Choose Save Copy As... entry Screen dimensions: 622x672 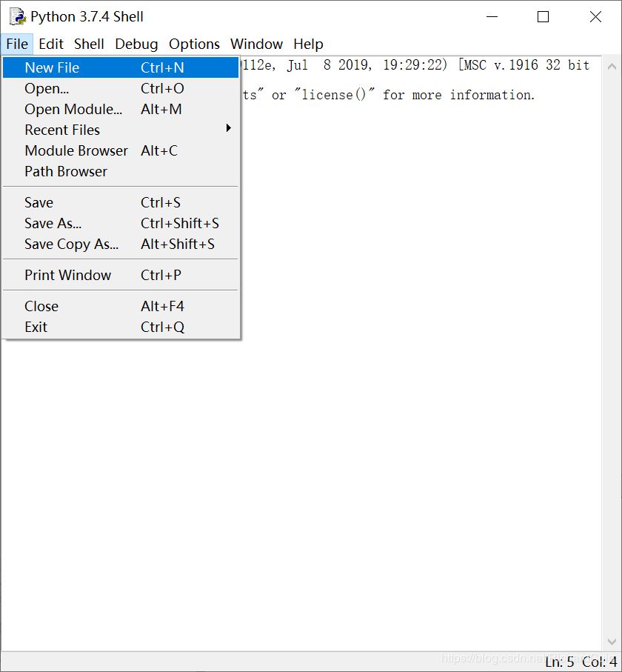[x=121, y=244]
